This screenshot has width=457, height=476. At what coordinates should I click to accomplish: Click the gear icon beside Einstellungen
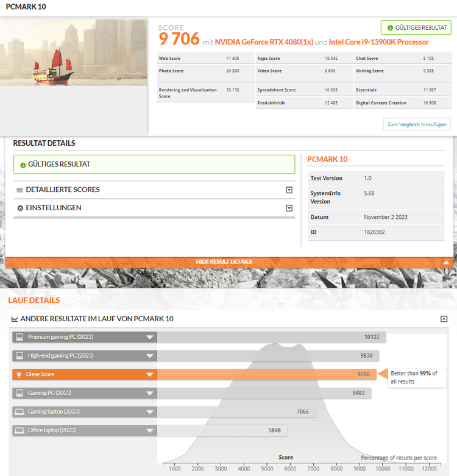[20, 208]
